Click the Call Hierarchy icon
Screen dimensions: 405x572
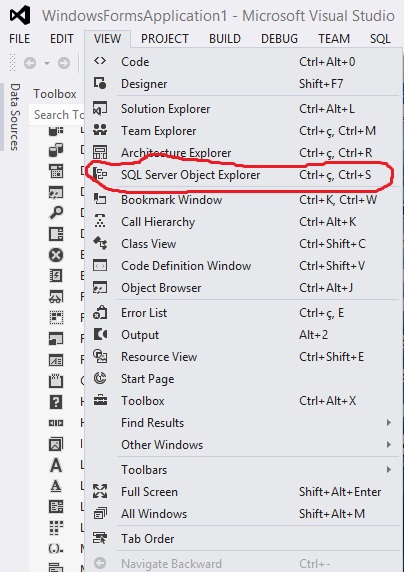click(x=100, y=221)
